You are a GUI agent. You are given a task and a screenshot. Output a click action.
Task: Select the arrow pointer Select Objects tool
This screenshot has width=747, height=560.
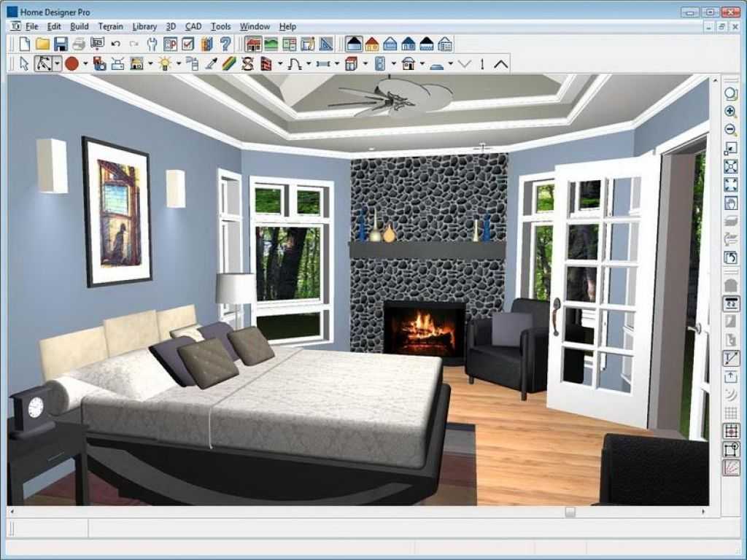point(24,63)
